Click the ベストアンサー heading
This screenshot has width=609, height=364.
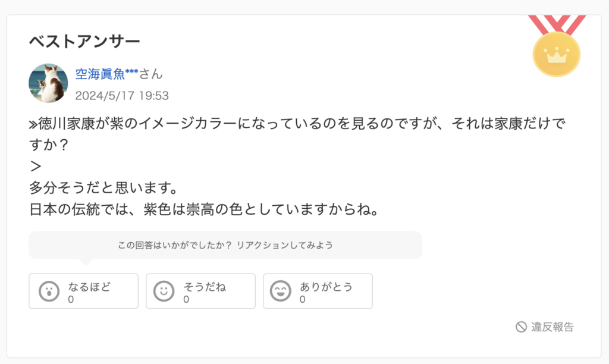click(84, 41)
